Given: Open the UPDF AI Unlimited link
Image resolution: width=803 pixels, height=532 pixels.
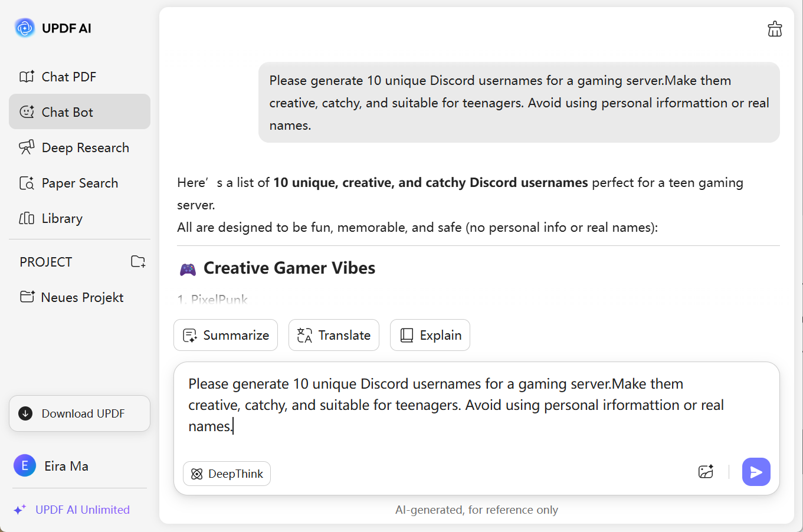Looking at the screenshot, I should pyautogui.click(x=83, y=510).
